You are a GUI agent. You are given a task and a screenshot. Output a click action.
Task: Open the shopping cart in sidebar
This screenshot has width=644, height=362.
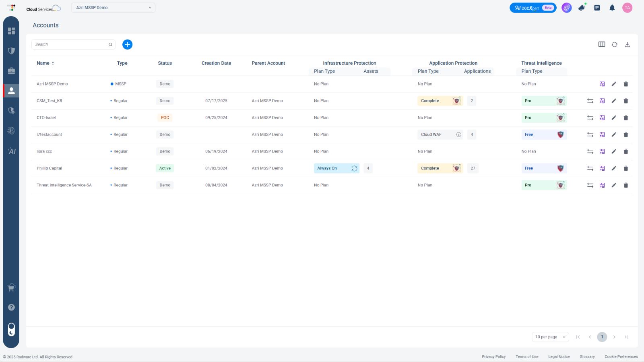click(11, 288)
